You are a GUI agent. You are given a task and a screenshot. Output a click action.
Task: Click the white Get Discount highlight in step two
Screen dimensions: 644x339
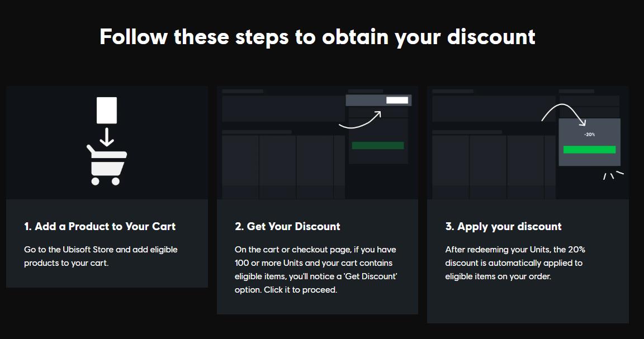(397, 100)
